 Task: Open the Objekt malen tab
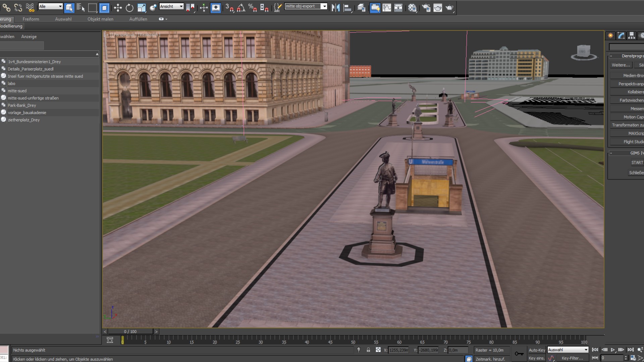(100, 19)
